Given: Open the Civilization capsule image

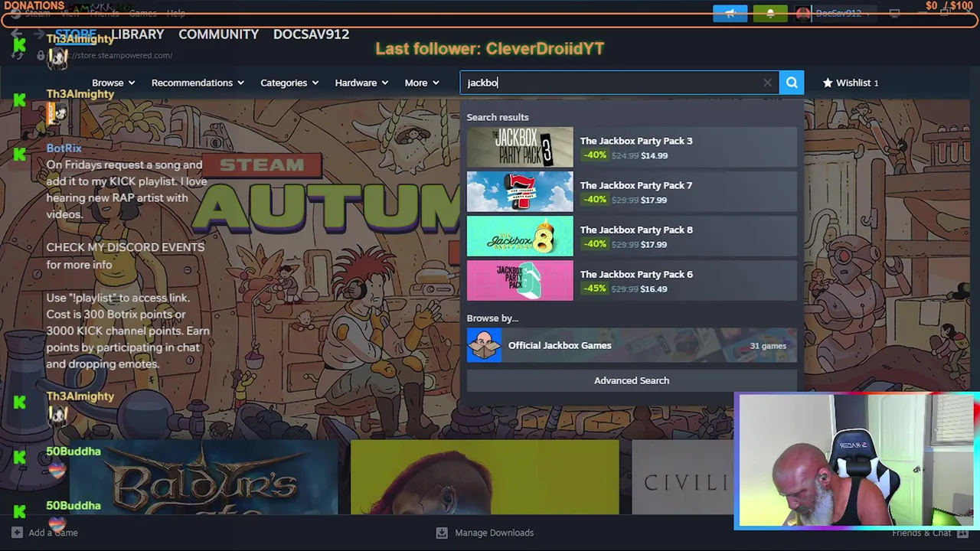Looking at the screenshot, I should tap(682, 477).
